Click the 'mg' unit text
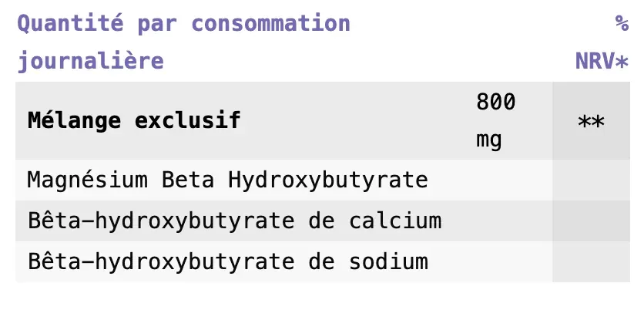The width and height of the screenshot is (644, 310). [x=488, y=140]
